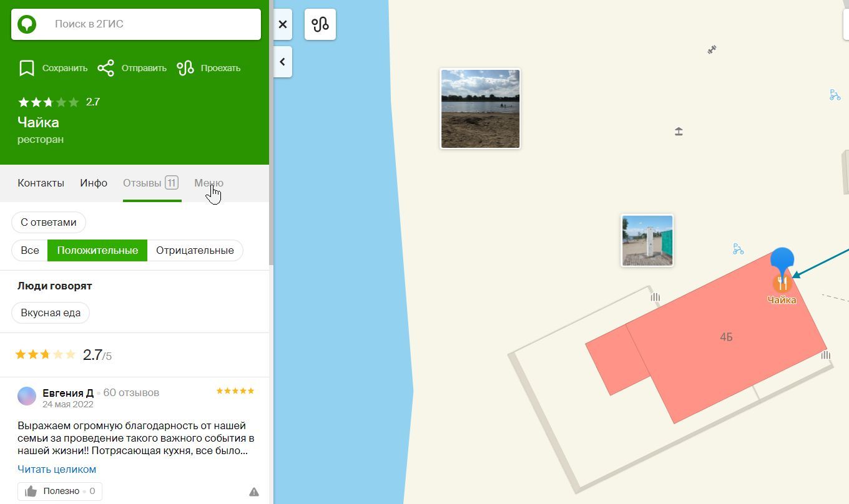The height and width of the screenshot is (504, 849).
Task: Open the Меню tab
Action: 209,183
